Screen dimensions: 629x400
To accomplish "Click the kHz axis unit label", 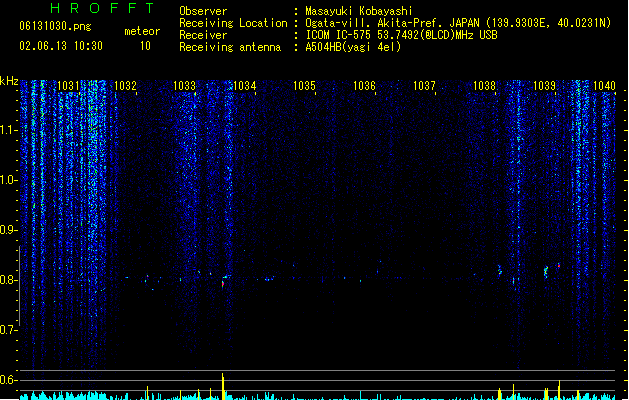I will [x=9, y=81].
